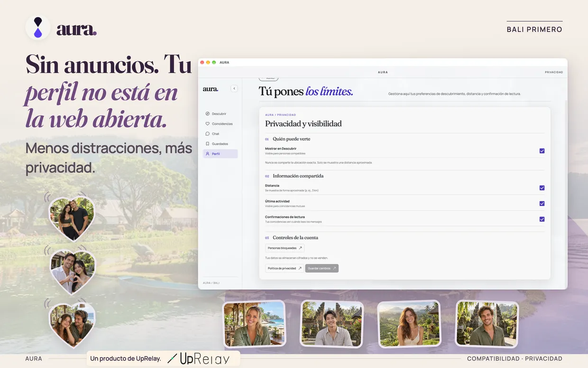Select the dark-haired man's temple gate photo
Viewport: 588px width, 368px height.
pos(332,324)
